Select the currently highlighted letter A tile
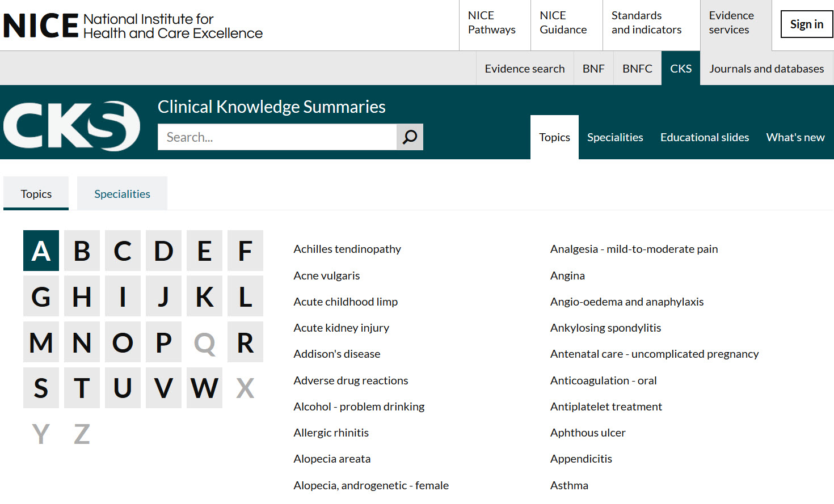Viewport: 834px width, 504px height. tap(41, 250)
